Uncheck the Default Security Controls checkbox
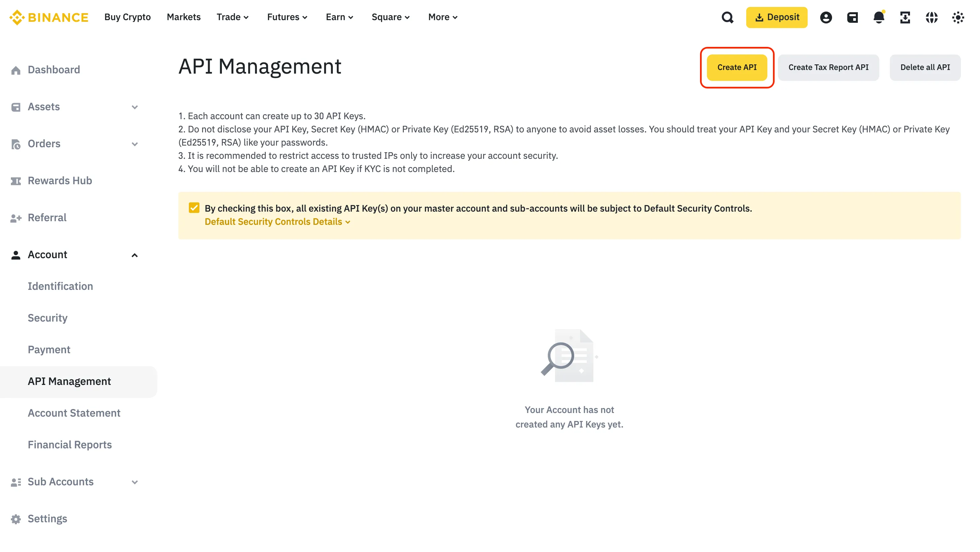Viewport: 980px width, 552px height. coord(194,208)
